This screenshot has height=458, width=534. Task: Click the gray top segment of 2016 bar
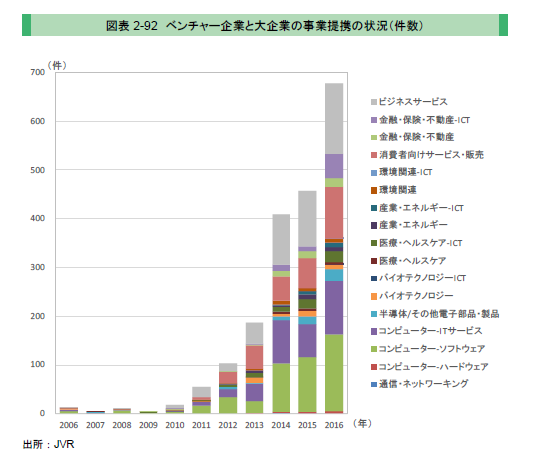(334, 119)
